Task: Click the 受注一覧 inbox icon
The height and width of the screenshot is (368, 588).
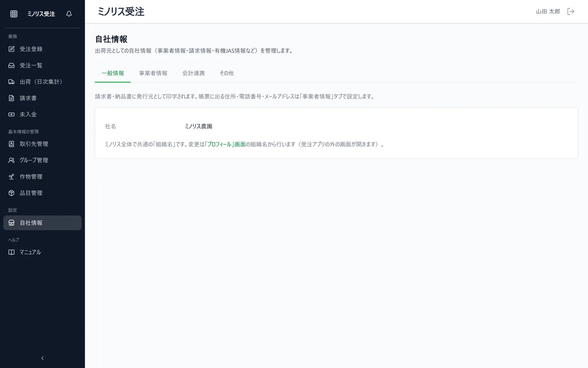Action: [x=11, y=66]
